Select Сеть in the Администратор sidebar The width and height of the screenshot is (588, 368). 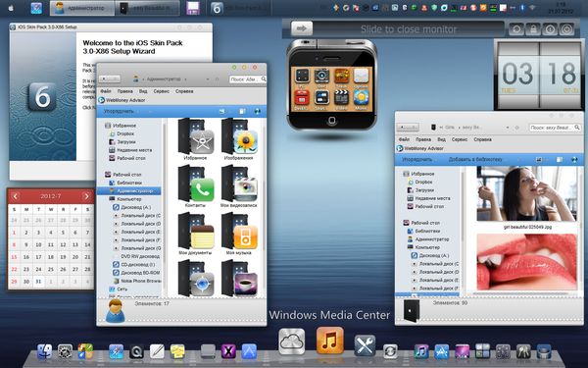pyautogui.click(x=122, y=289)
